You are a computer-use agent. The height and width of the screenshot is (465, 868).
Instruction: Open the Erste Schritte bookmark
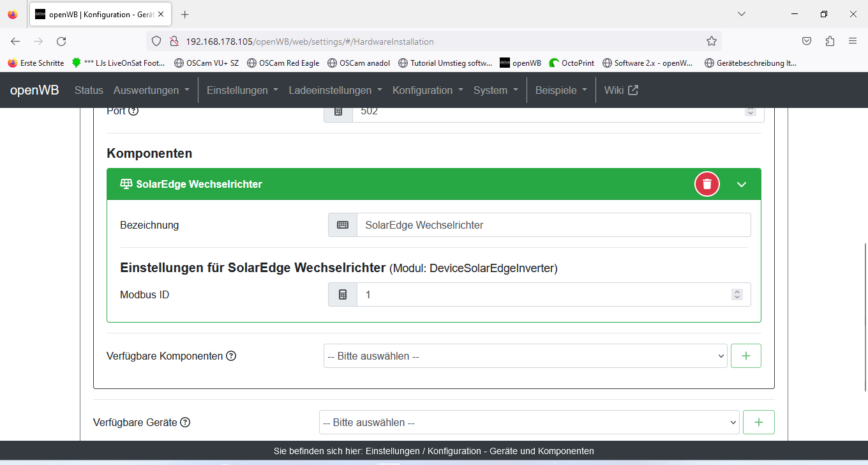click(x=36, y=63)
